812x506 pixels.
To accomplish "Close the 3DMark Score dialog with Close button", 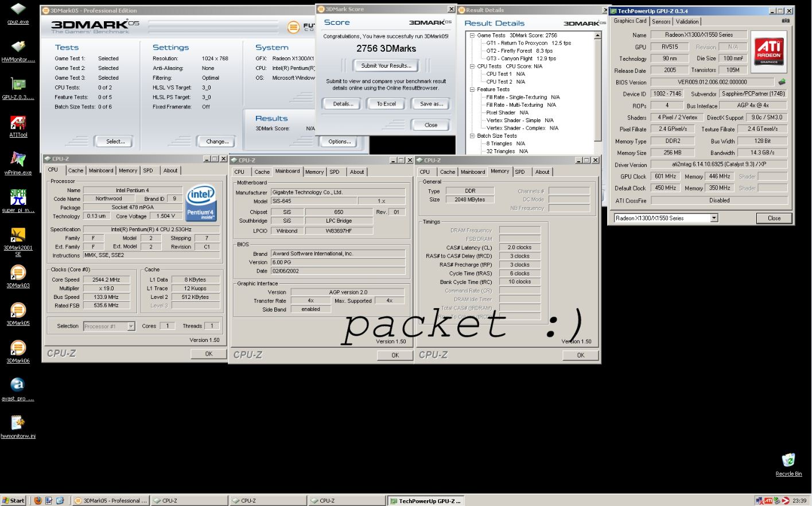I will pyautogui.click(x=431, y=124).
